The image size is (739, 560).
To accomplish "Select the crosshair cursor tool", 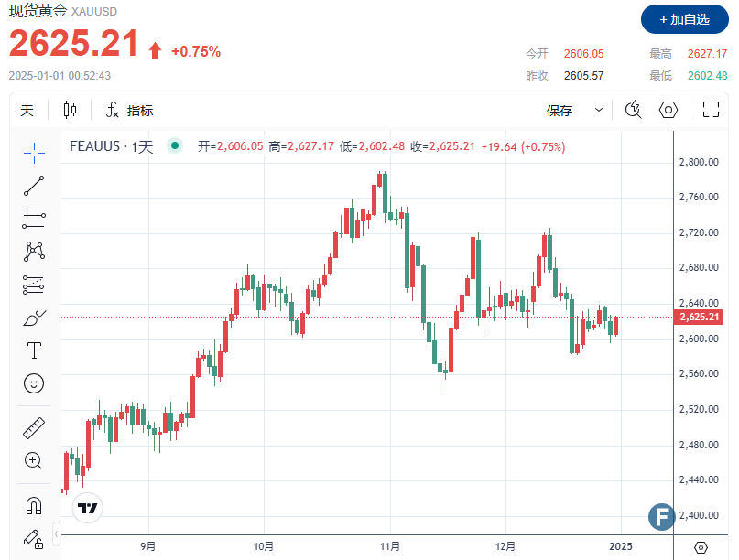I will 34,152.
